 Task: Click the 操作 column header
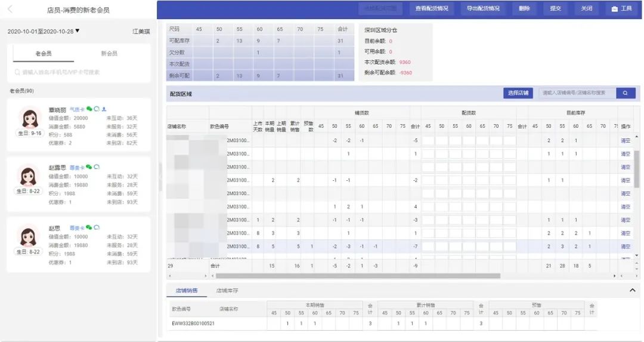[x=626, y=126]
